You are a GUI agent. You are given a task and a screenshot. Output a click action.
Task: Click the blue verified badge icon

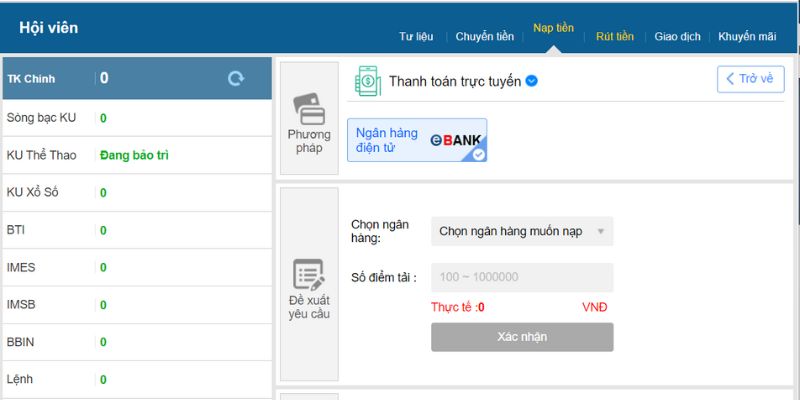coord(532,81)
